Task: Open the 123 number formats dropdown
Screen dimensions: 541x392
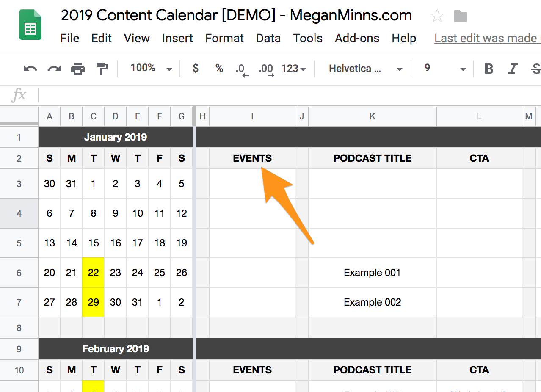Action: pyautogui.click(x=294, y=69)
